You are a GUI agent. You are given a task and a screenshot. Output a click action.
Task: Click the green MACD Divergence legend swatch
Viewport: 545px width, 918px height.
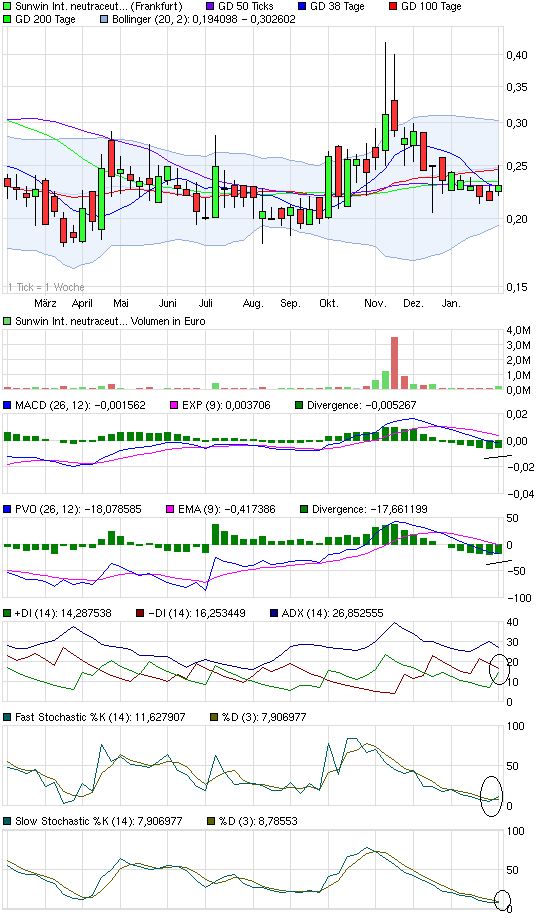coord(299,405)
